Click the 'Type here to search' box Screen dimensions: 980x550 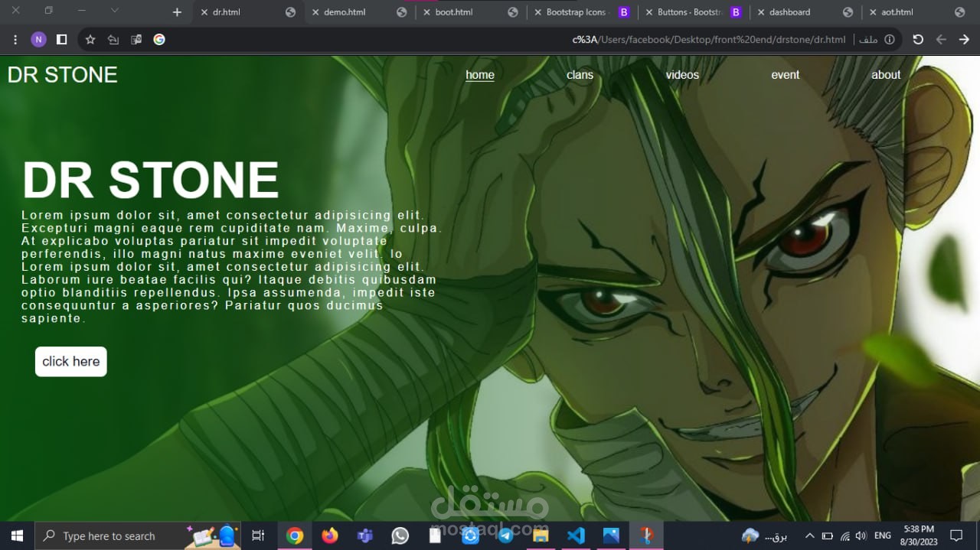click(138, 535)
